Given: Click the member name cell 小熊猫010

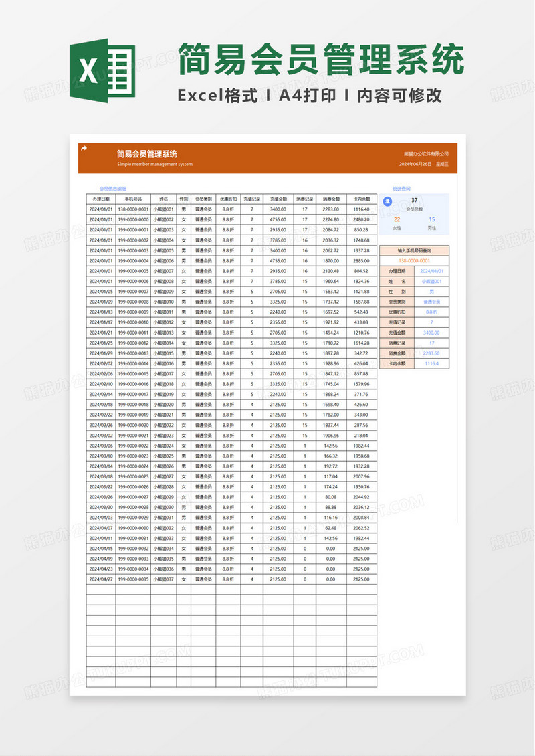Looking at the screenshot, I should [x=163, y=302].
